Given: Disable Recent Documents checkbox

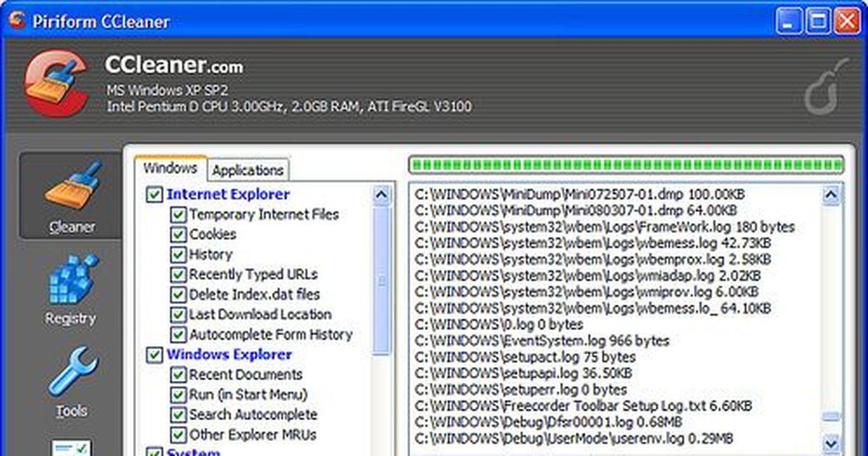Looking at the screenshot, I should coord(177,375).
